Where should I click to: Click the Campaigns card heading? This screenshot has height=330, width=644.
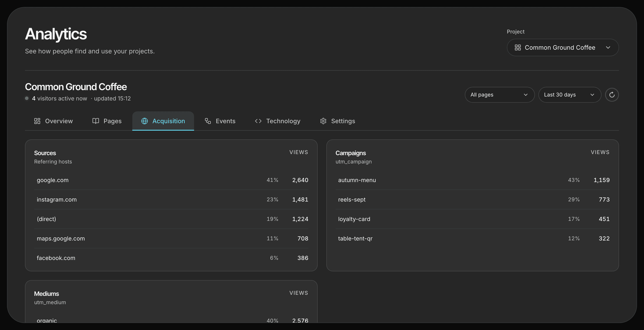(350, 153)
